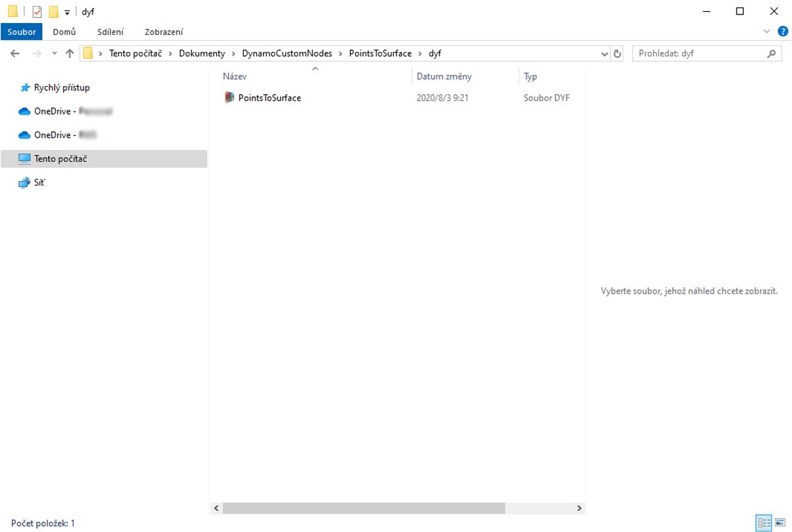Viewport: 792px width, 532px height.
Task: Go back with the left arrow
Action: pos(16,54)
